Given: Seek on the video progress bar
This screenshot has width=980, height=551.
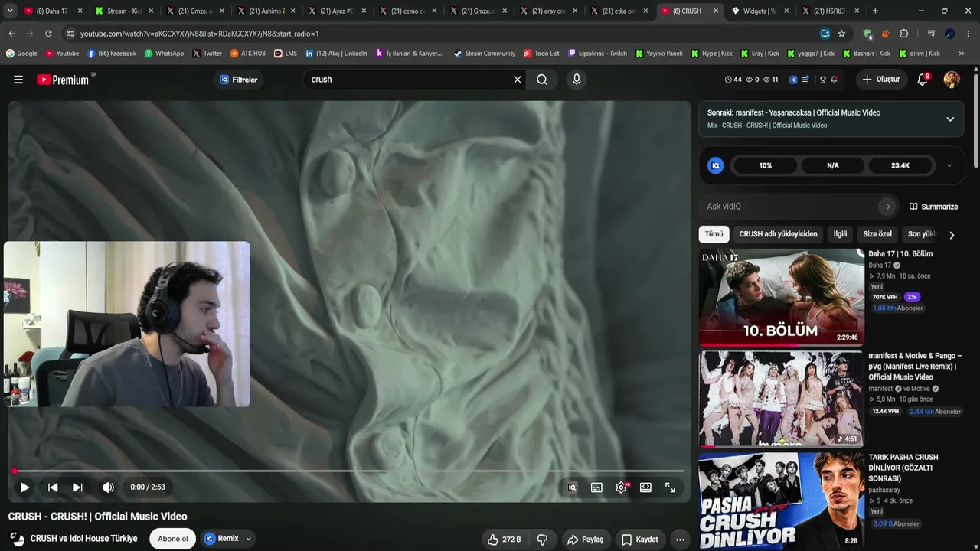Looking at the screenshot, I should [x=349, y=471].
